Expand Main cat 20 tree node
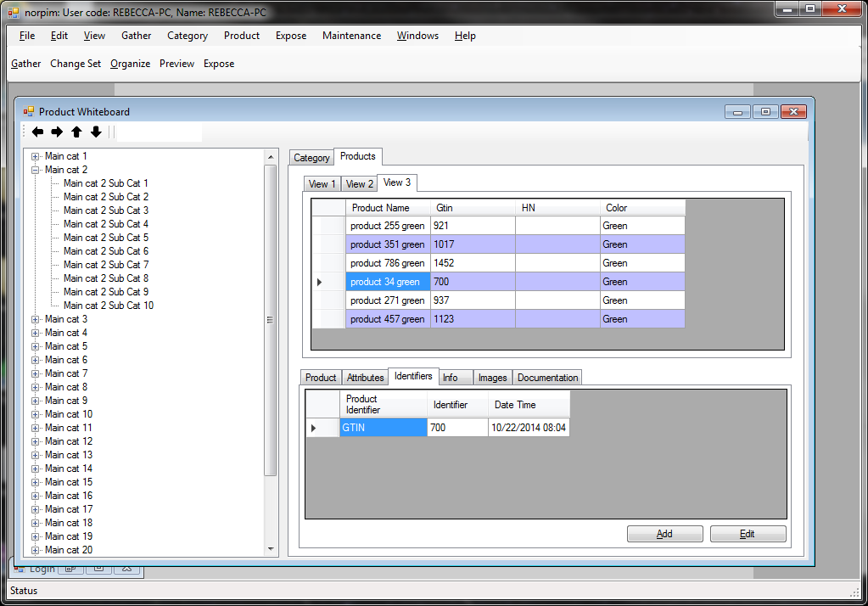The width and height of the screenshot is (868, 606). click(x=36, y=551)
